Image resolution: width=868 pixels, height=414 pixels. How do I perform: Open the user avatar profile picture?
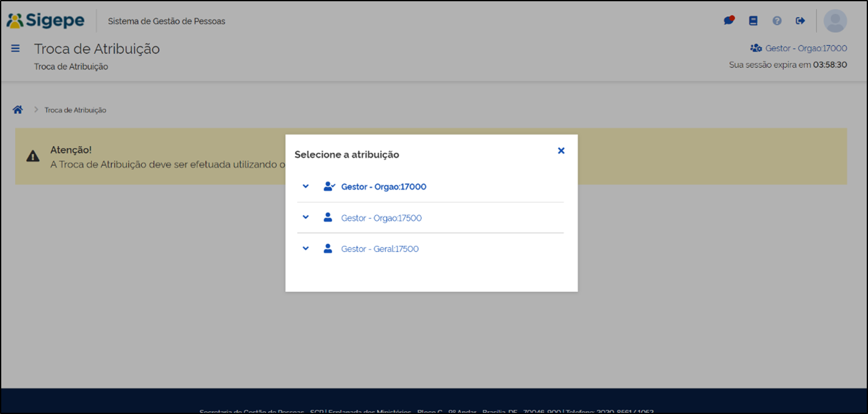click(835, 21)
